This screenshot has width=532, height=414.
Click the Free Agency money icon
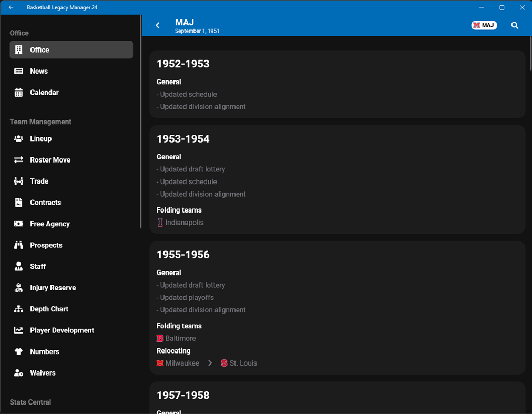[18, 224]
